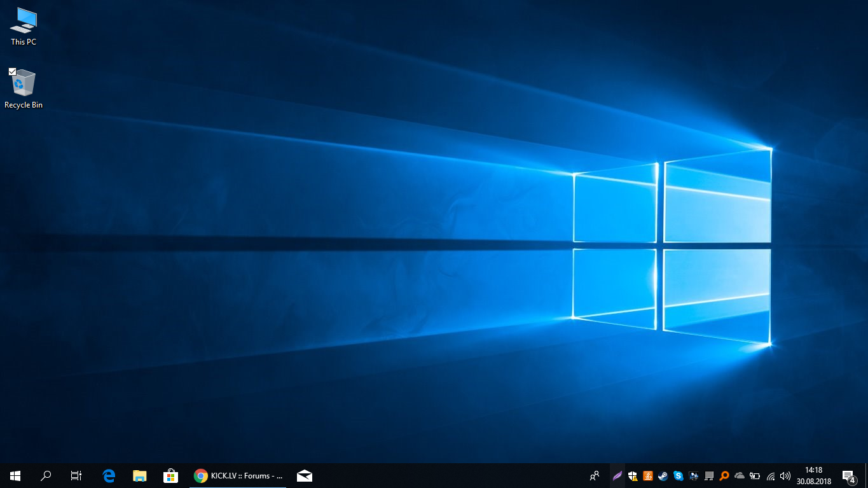Open Steam from the system tray

click(x=663, y=475)
